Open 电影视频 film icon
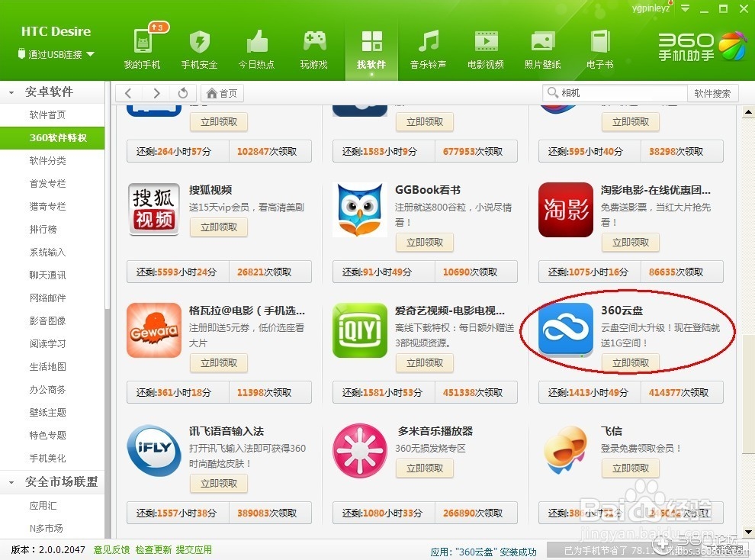The width and height of the screenshot is (755, 560). click(485, 48)
